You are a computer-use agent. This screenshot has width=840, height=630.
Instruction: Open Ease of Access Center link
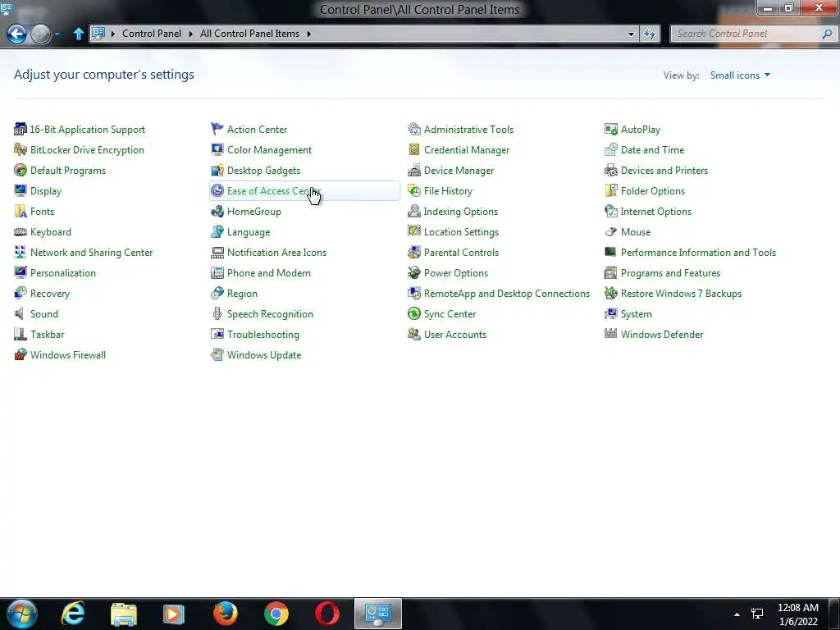coord(273,190)
